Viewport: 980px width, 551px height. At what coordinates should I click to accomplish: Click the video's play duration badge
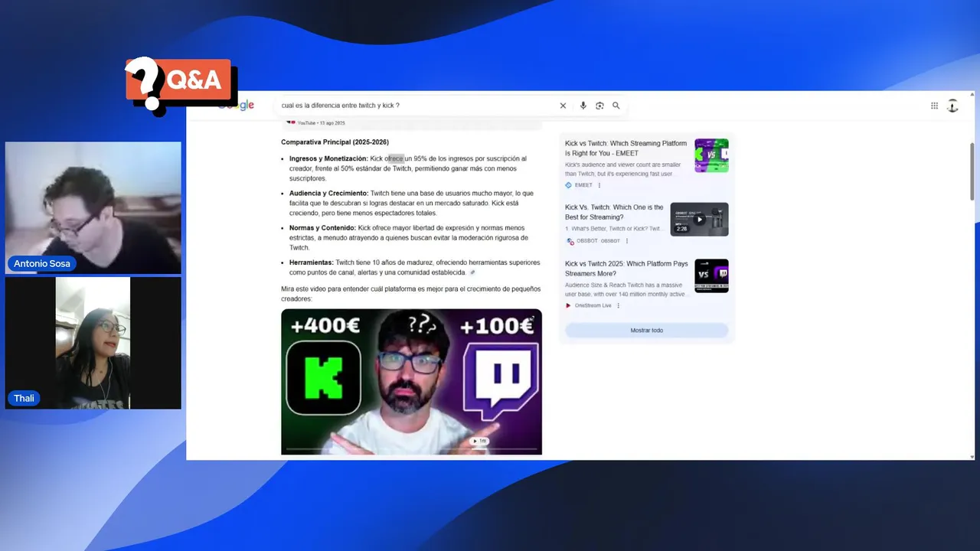(x=479, y=442)
